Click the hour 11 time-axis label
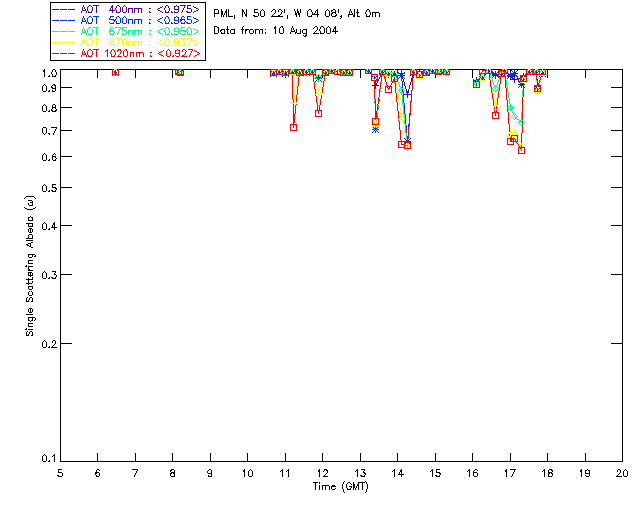Viewport: 640px width, 512px height. click(285, 473)
